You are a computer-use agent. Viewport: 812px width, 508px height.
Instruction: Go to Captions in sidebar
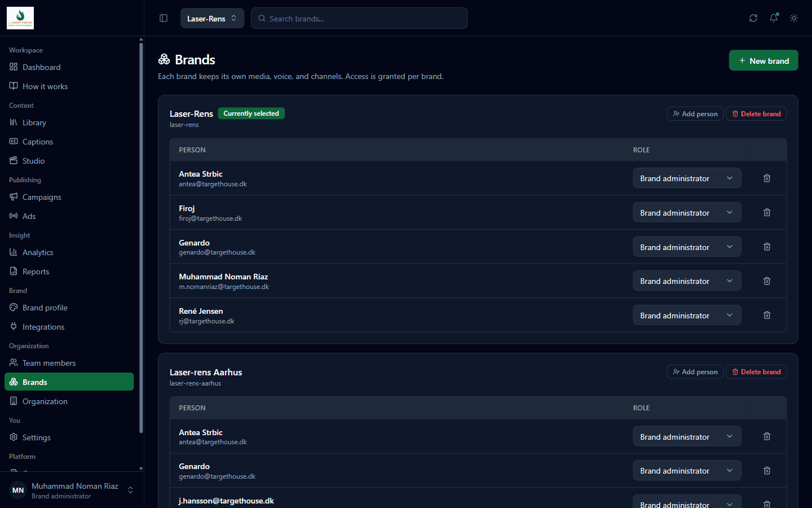pos(69,142)
